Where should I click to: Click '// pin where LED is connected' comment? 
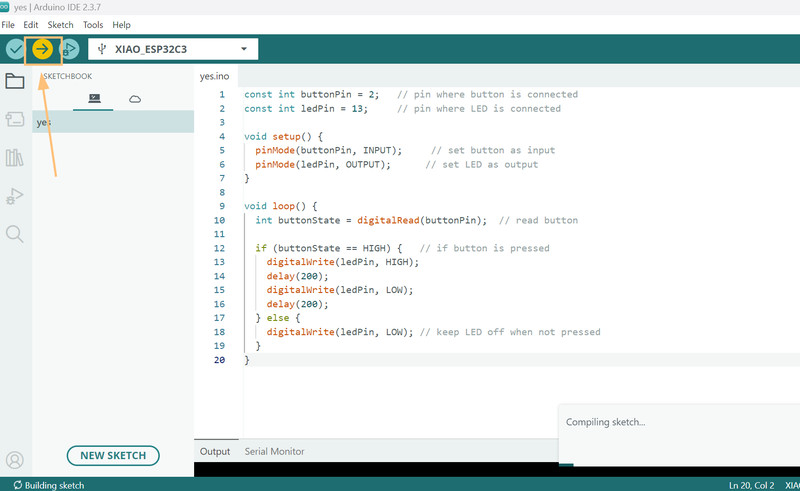[479, 109]
